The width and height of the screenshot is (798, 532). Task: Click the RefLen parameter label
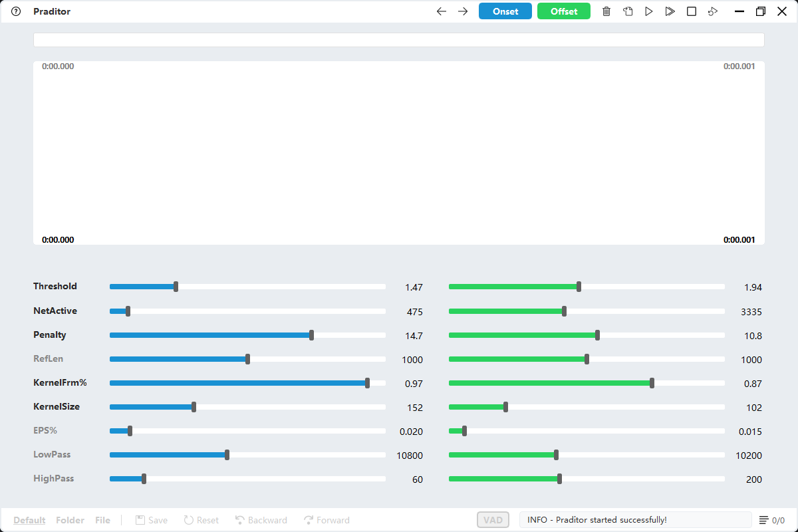pos(49,358)
